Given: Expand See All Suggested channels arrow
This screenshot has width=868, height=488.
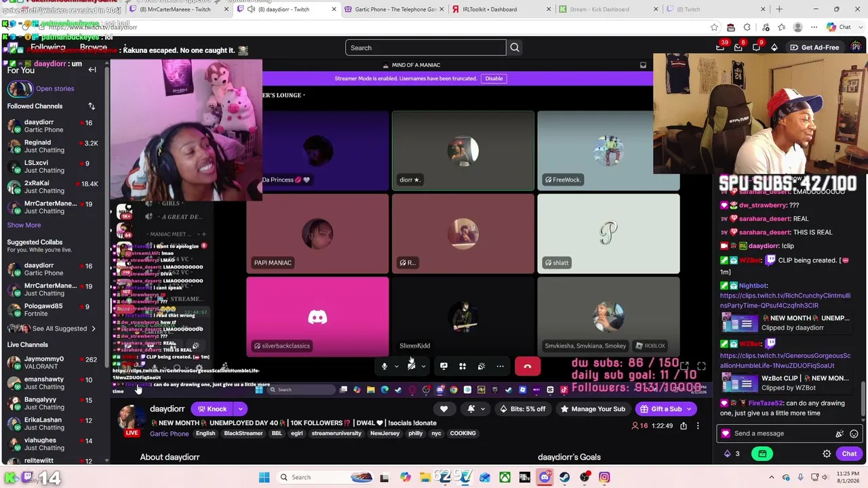Looking at the screenshot, I should click(93, 329).
